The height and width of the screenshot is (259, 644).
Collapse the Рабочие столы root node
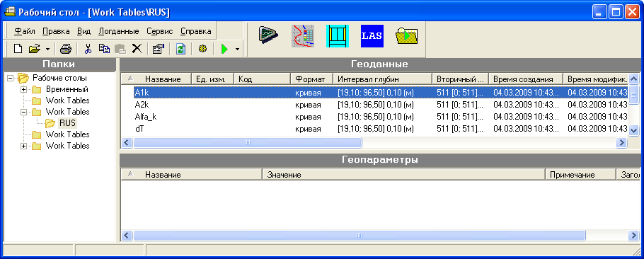tap(11, 78)
